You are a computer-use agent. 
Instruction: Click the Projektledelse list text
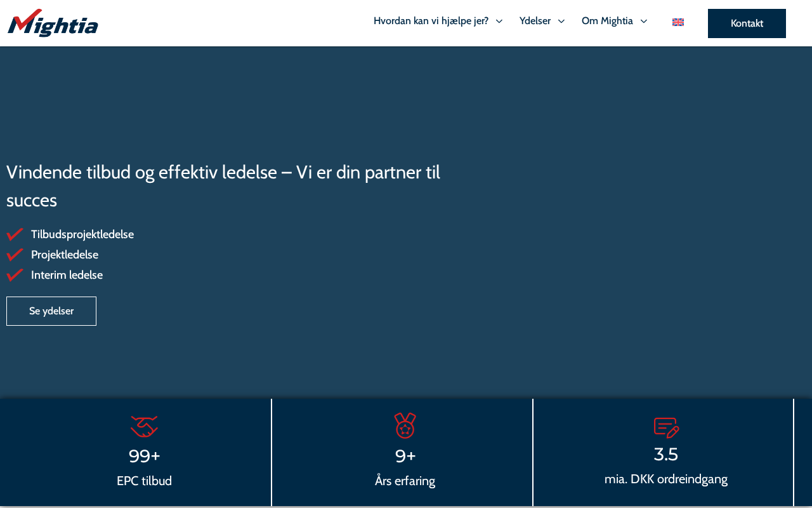pos(65,255)
